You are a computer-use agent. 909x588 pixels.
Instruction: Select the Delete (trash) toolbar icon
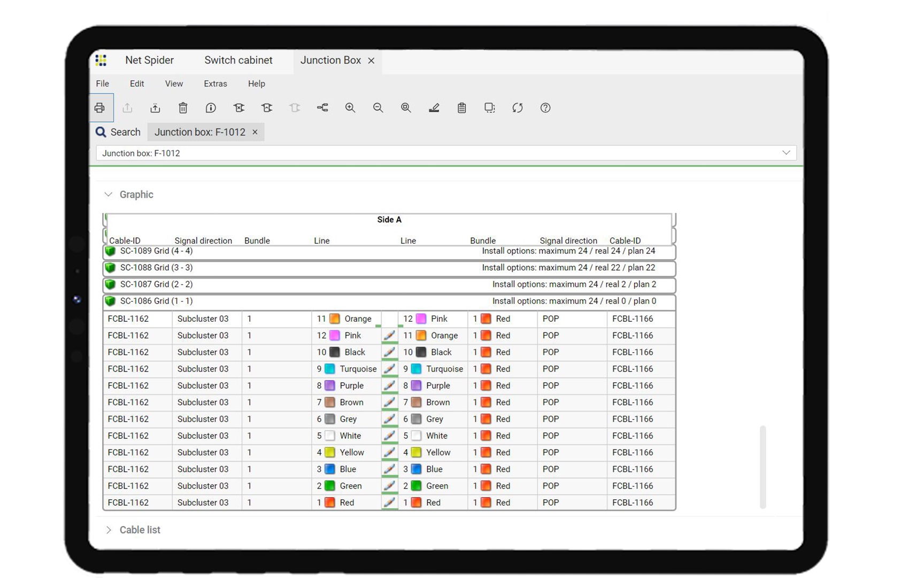coord(183,107)
